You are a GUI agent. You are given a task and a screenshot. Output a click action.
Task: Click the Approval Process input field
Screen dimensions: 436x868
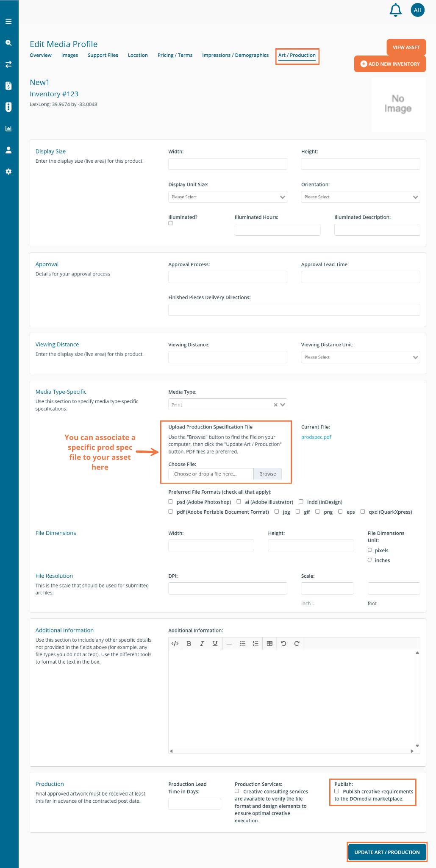coord(228,277)
